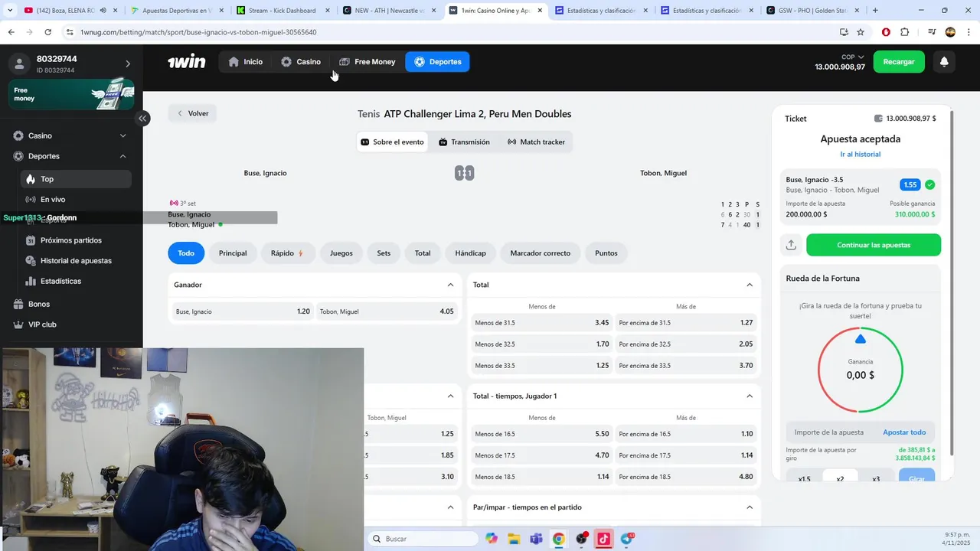Open Top section with flame icon
This screenshot has width=980, height=551.
76,179
